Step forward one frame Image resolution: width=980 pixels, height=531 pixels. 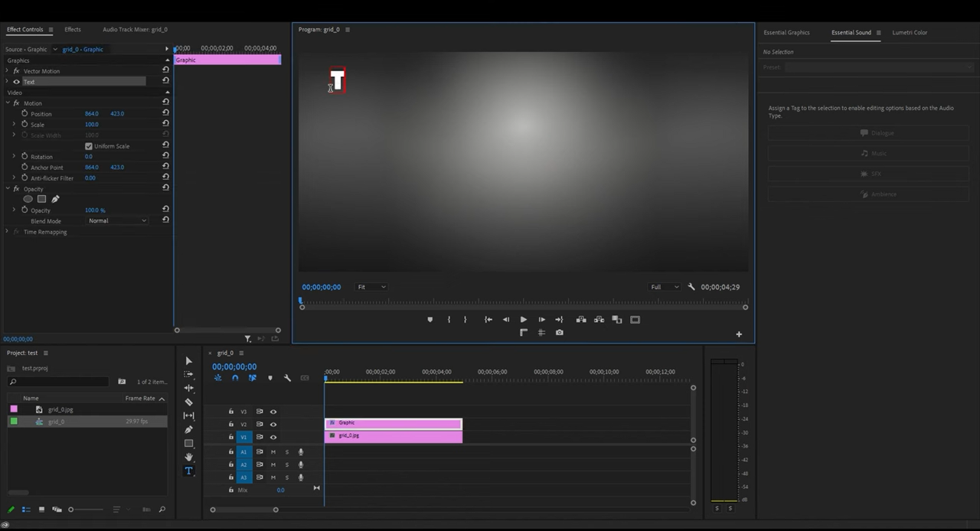(541, 320)
